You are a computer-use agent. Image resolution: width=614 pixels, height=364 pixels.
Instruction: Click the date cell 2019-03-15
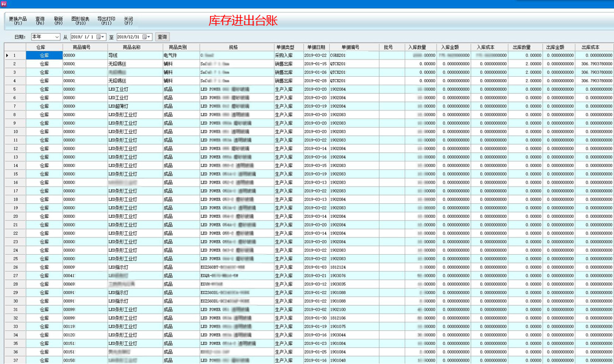pyautogui.click(x=316, y=166)
